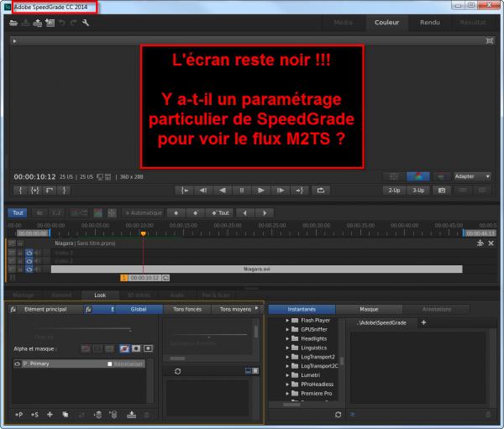Play in reverse

pyautogui.click(x=223, y=191)
